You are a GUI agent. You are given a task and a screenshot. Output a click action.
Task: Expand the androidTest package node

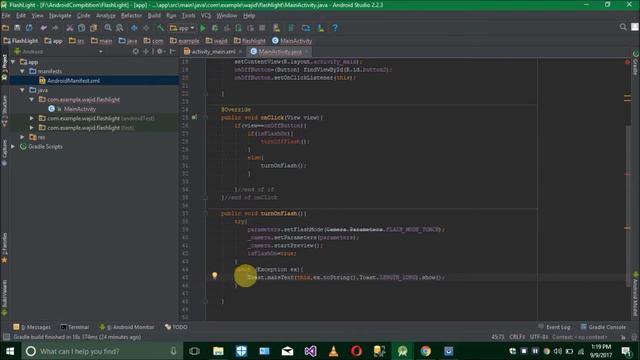32,118
